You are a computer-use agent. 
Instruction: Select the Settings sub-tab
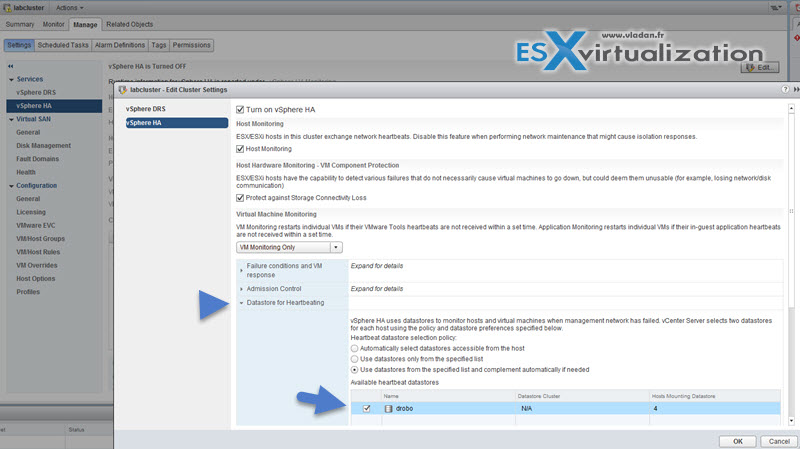(x=19, y=45)
